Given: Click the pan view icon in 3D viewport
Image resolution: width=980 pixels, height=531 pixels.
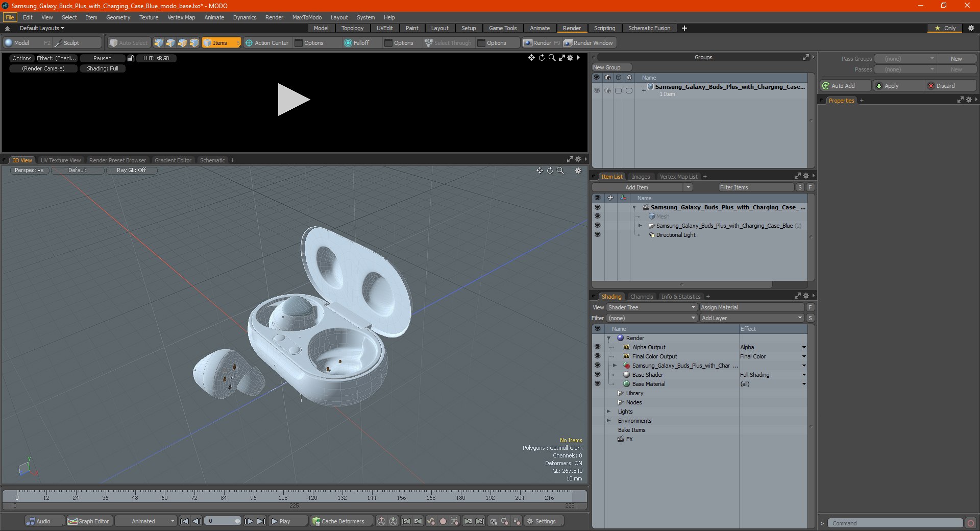Looking at the screenshot, I should (540, 171).
